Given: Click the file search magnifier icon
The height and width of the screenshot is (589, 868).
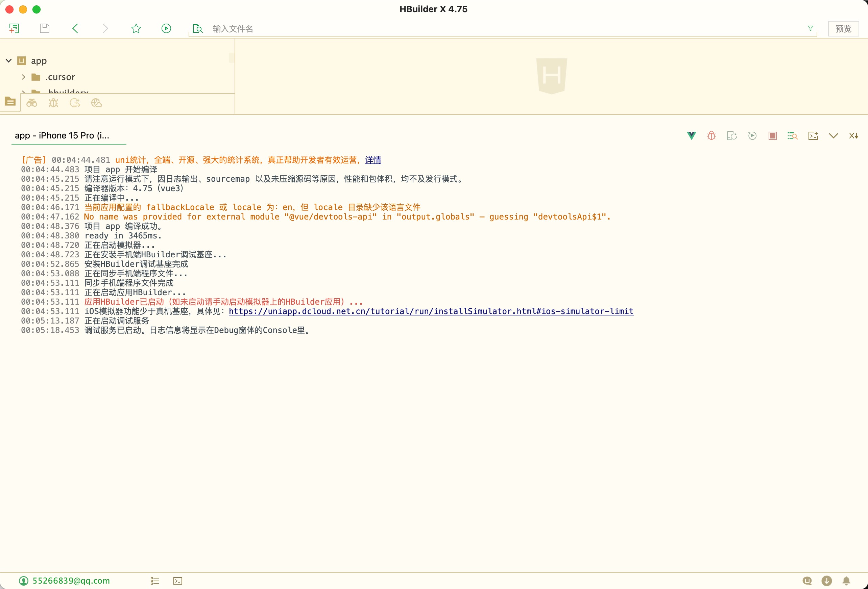Looking at the screenshot, I should point(197,29).
